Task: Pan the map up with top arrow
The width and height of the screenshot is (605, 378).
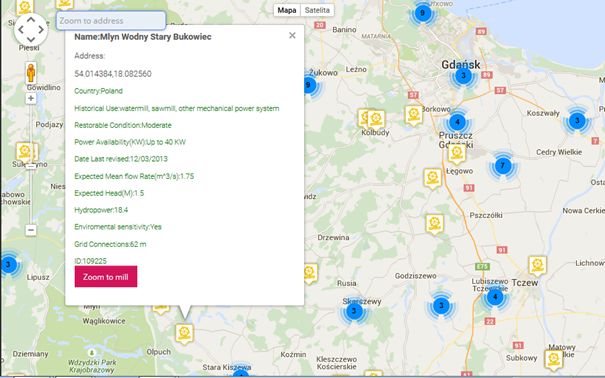Action: 31,19
